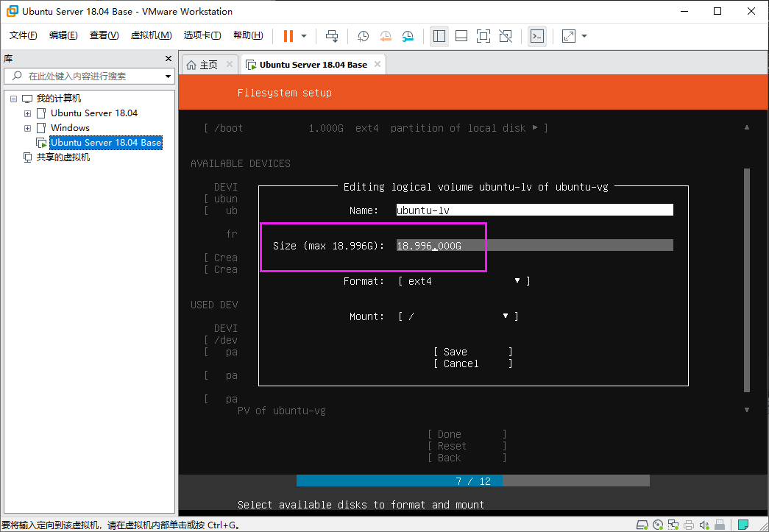Take a snapshot of this virtual machine
Image resolution: width=769 pixels, height=532 pixels.
pos(363,36)
